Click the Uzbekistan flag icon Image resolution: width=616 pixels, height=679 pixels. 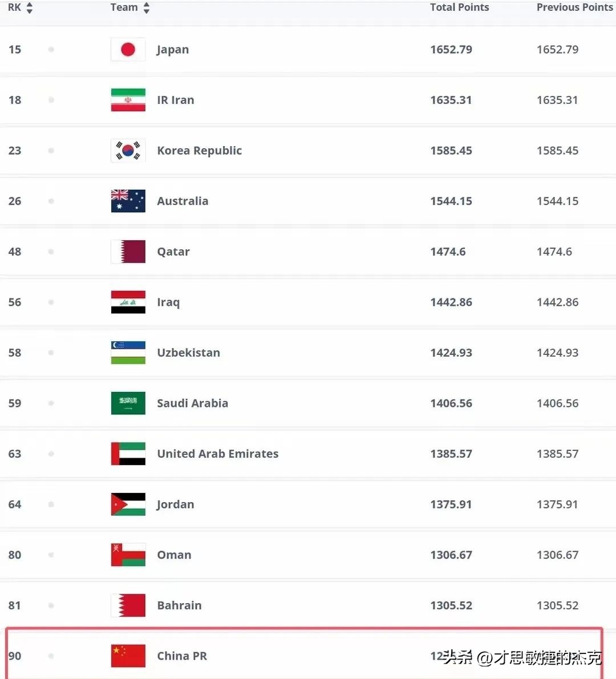[128, 353]
